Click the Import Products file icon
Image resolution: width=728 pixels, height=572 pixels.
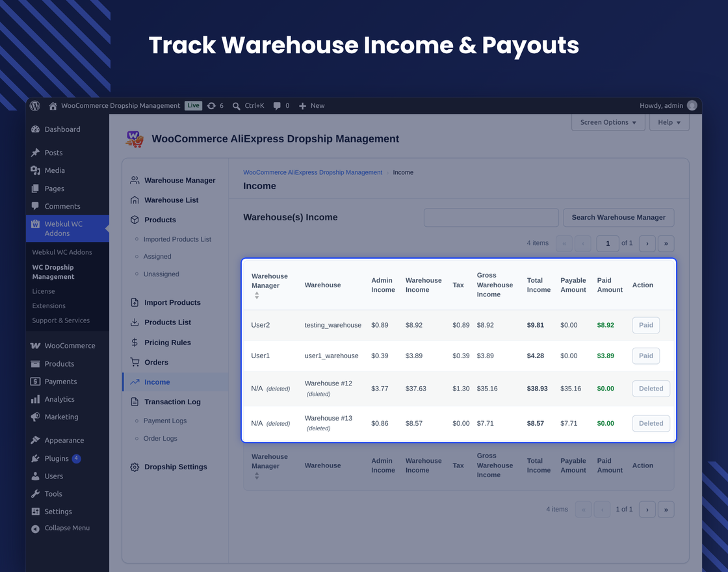(135, 303)
